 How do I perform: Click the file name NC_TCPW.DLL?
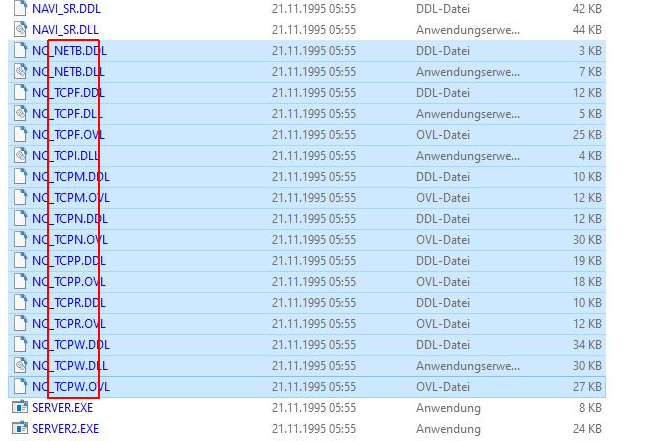click(70, 366)
